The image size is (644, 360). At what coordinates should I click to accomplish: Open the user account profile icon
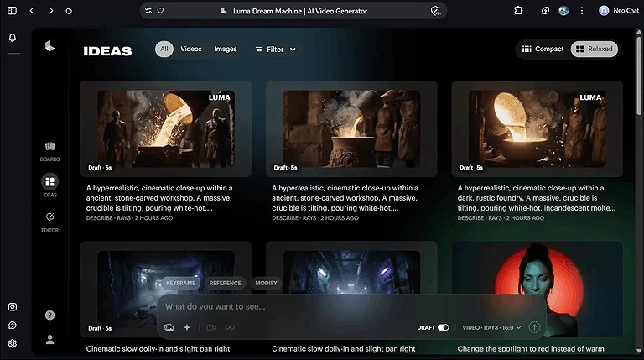pyautogui.click(x=49, y=340)
